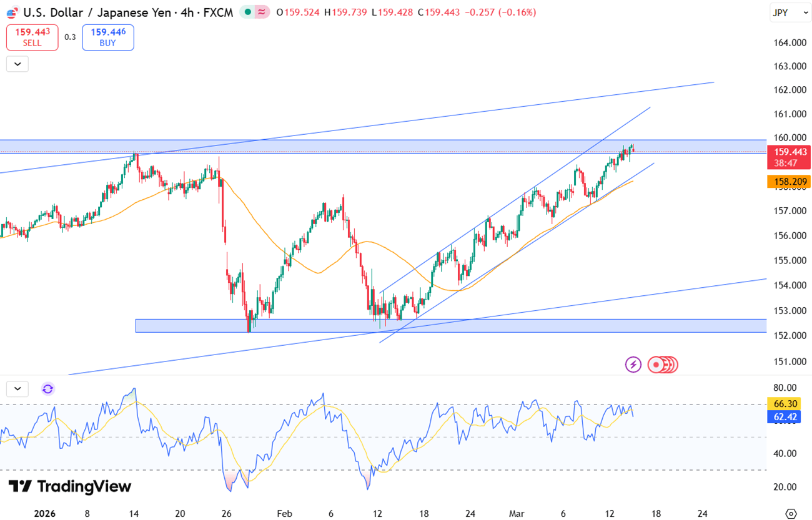Open the red economic events marker stack

(x=662, y=365)
